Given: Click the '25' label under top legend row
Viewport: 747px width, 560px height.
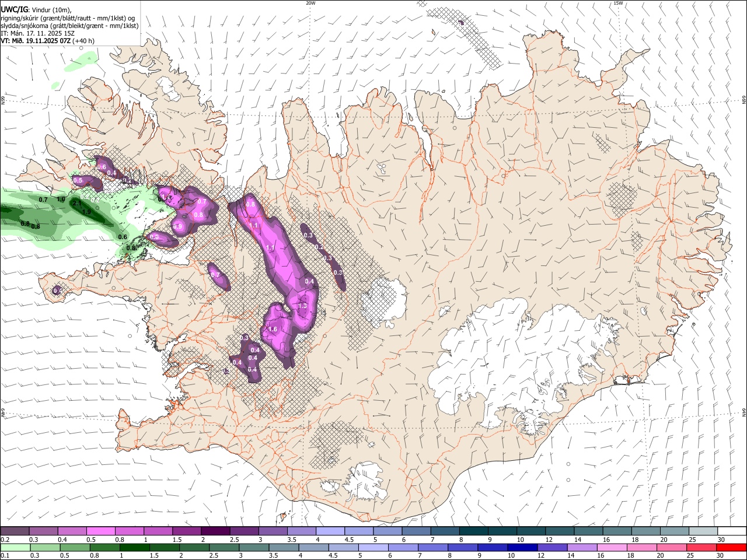Looking at the screenshot, I should tap(692, 540).
